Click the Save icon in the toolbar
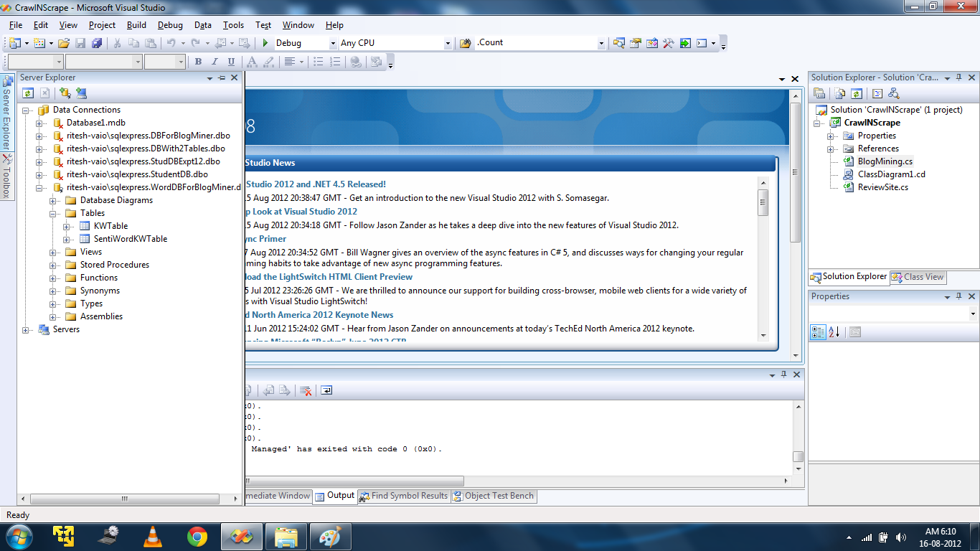The width and height of the screenshot is (980, 551). click(x=80, y=43)
